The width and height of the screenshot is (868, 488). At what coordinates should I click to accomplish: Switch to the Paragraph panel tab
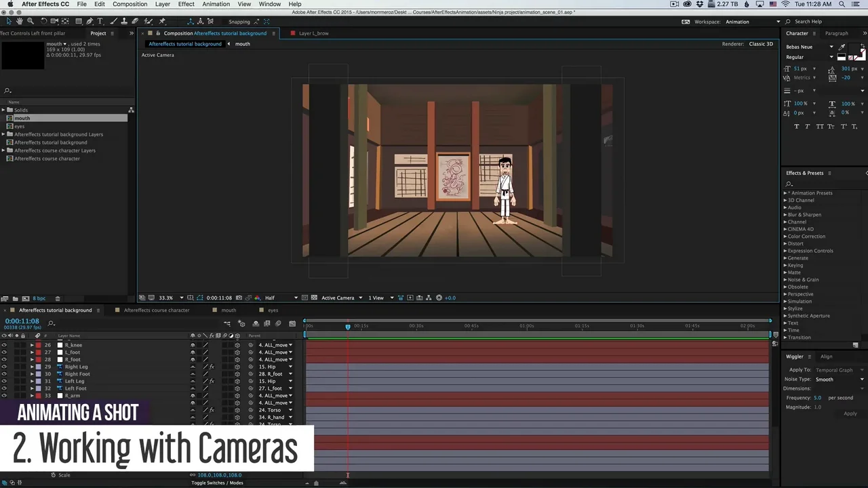point(836,33)
